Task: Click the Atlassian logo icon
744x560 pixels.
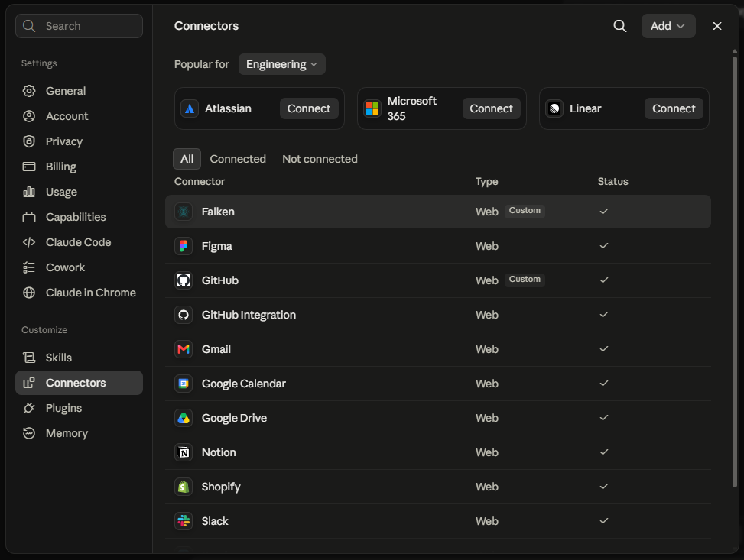Action: (190, 108)
